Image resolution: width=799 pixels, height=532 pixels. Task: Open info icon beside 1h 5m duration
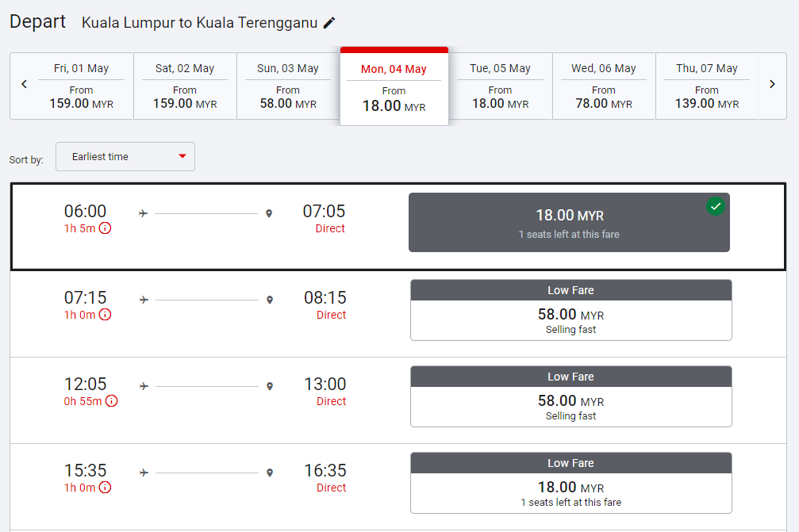[105, 228]
